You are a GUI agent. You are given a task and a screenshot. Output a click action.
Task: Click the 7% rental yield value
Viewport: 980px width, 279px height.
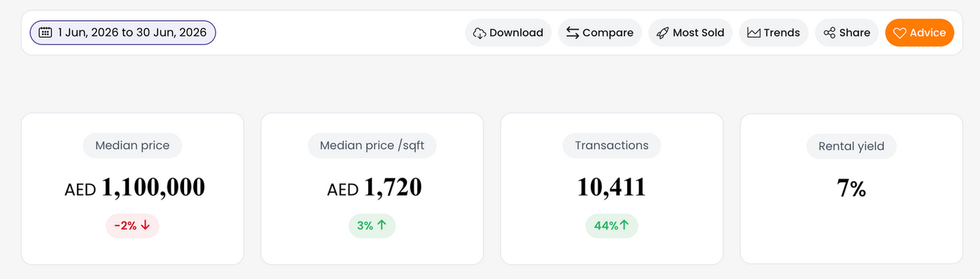coord(851,188)
